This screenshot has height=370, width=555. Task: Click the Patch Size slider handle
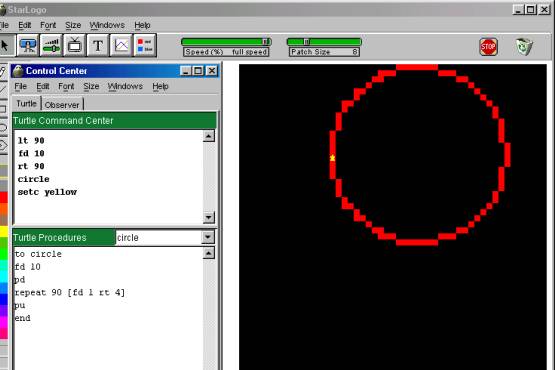307,42
